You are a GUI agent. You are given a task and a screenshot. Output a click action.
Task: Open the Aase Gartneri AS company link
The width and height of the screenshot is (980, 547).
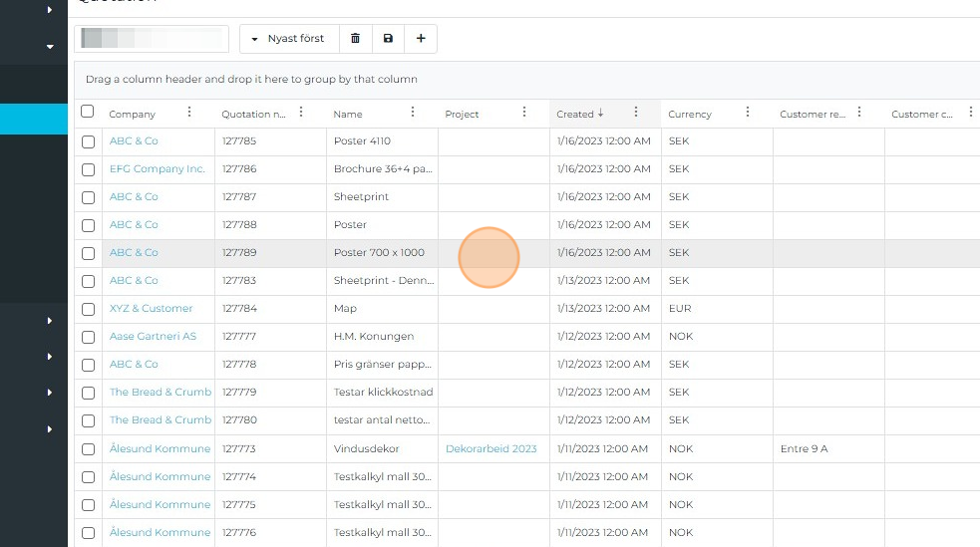pyautogui.click(x=153, y=337)
